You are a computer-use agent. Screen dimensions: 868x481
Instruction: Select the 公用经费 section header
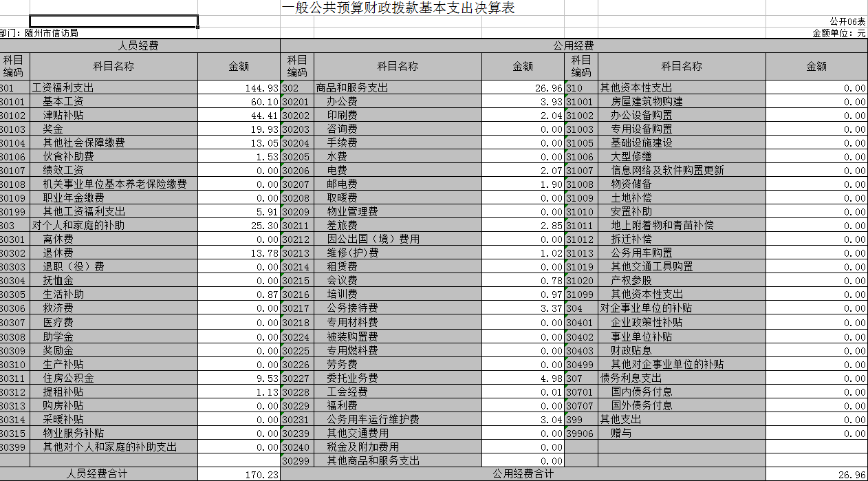573,45
